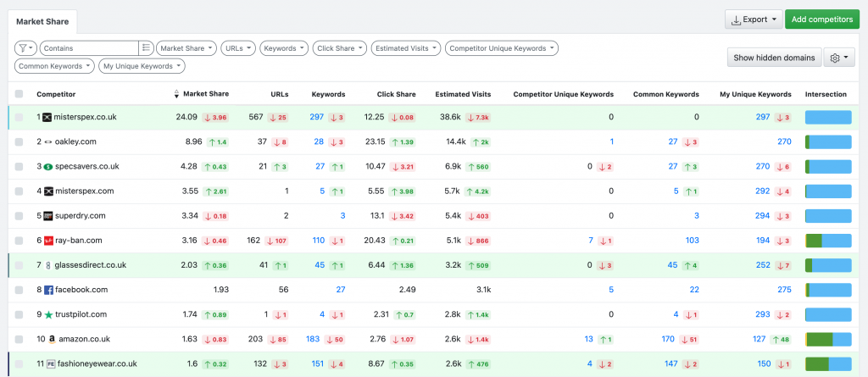868x377 pixels.
Task: Check the misterspex.co.uk row checkbox
Action: click(19, 118)
